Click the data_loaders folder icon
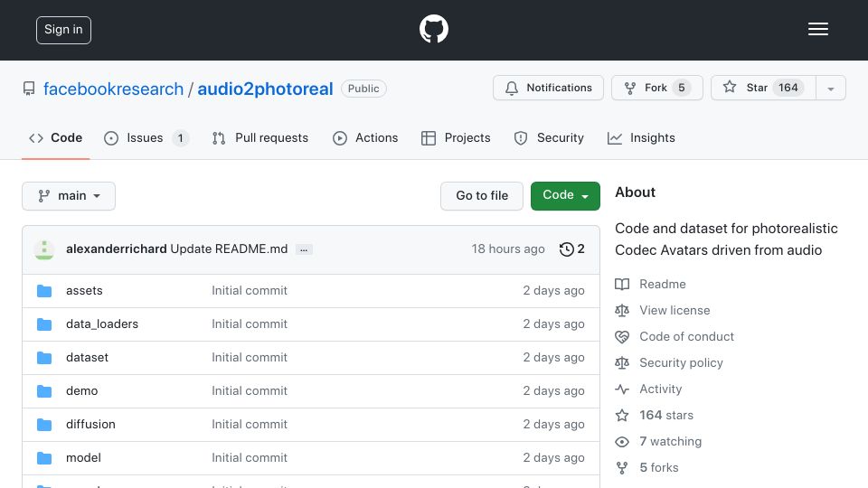The height and width of the screenshot is (488, 868). click(x=44, y=324)
